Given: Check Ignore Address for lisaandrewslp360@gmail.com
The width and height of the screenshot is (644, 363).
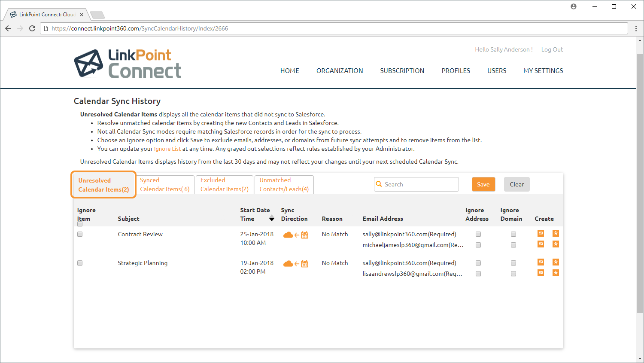Looking at the screenshot, I should pos(478,274).
